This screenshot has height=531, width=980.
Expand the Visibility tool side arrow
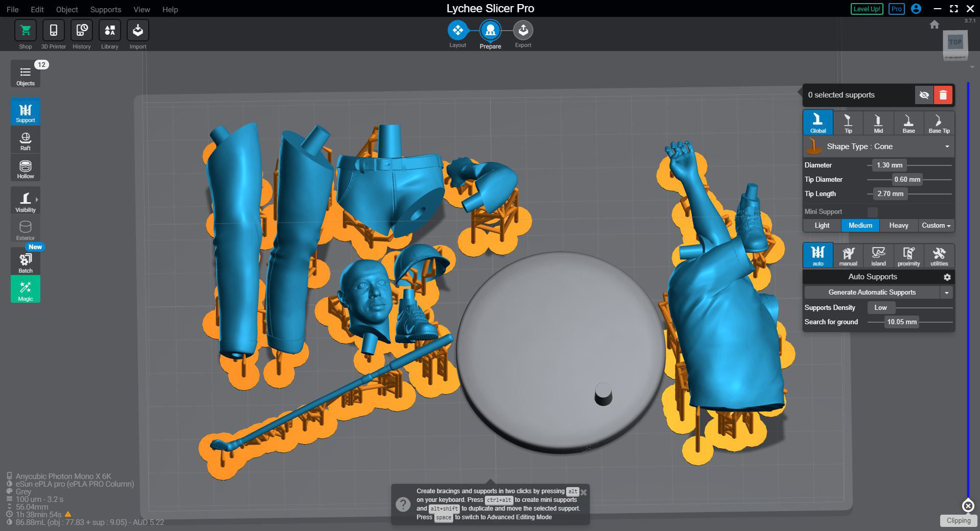point(37,200)
